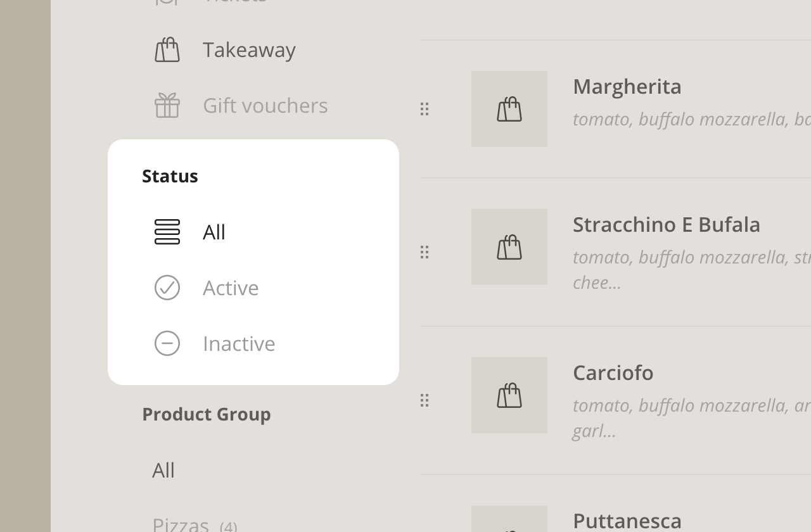The width and height of the screenshot is (811, 532).
Task: Select All under Product Group
Action: [x=163, y=470]
